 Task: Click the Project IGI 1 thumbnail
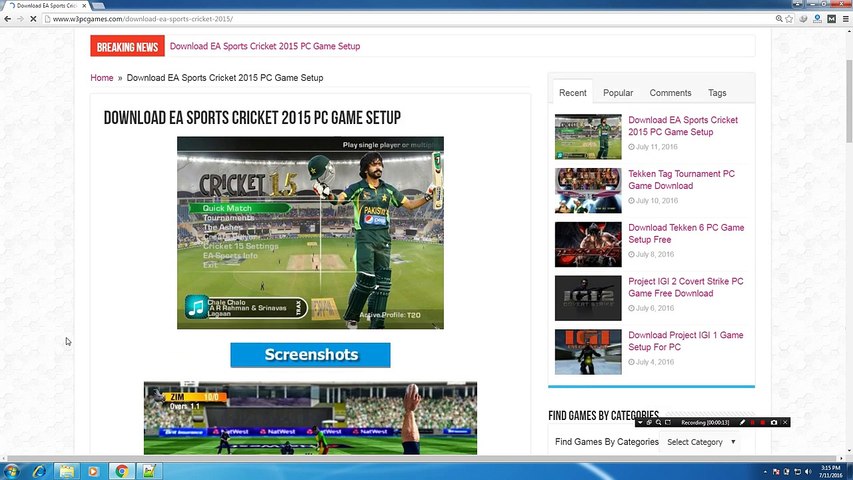tap(588, 352)
